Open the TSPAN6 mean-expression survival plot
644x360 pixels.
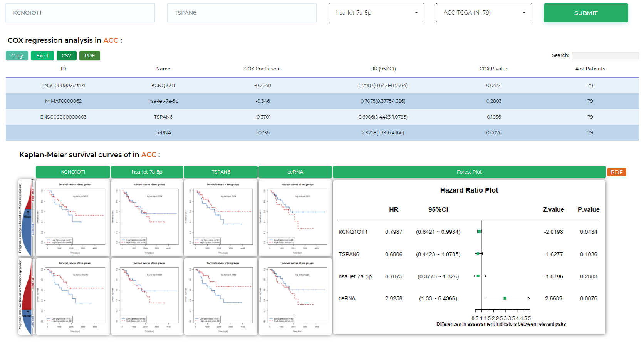point(221,218)
